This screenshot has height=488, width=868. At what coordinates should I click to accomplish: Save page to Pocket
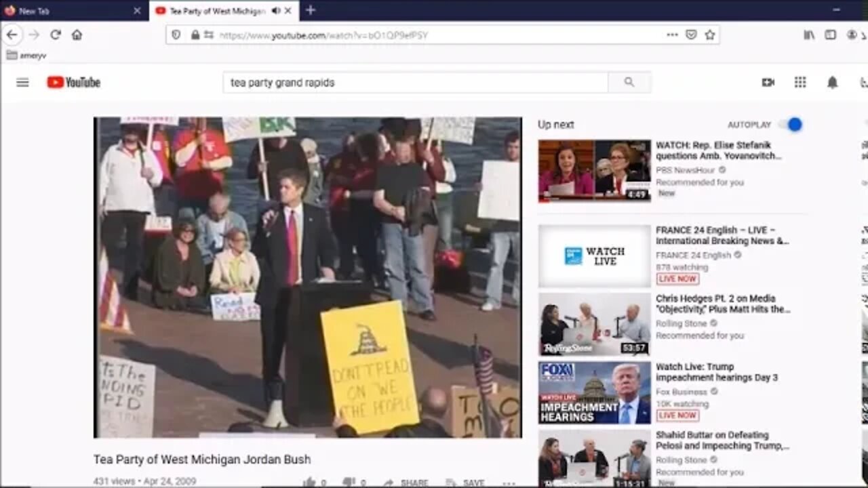point(691,35)
